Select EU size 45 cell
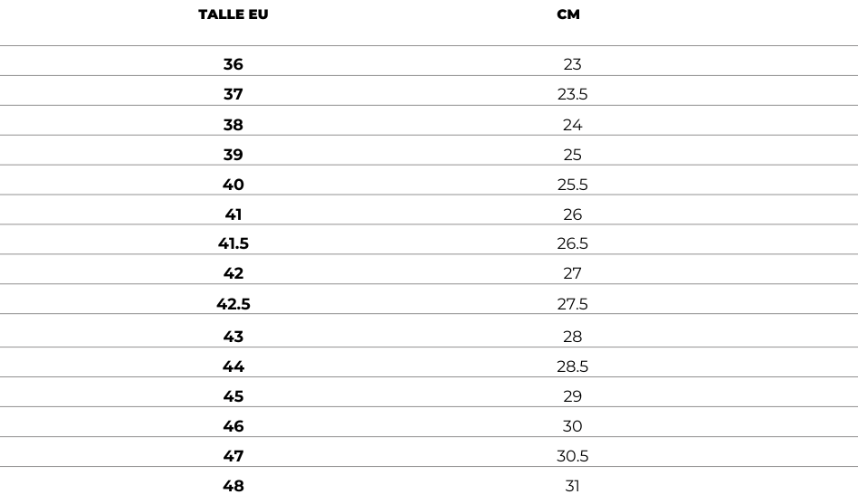This screenshot has height=504, width=858. pos(234,396)
